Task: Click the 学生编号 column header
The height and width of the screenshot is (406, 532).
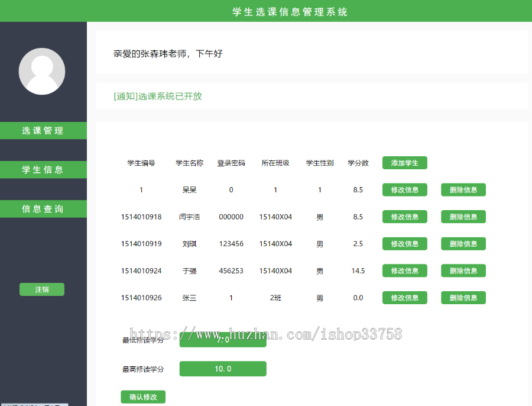Action: [142, 162]
